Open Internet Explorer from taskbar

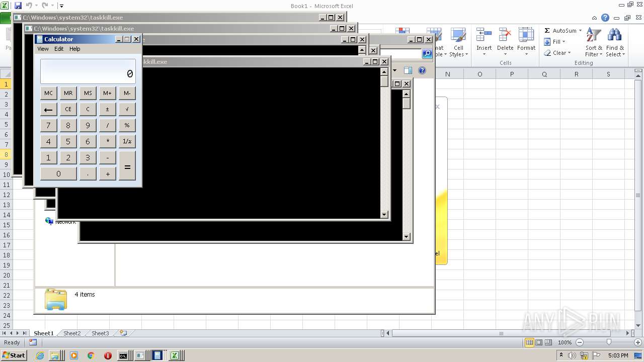coord(40,355)
